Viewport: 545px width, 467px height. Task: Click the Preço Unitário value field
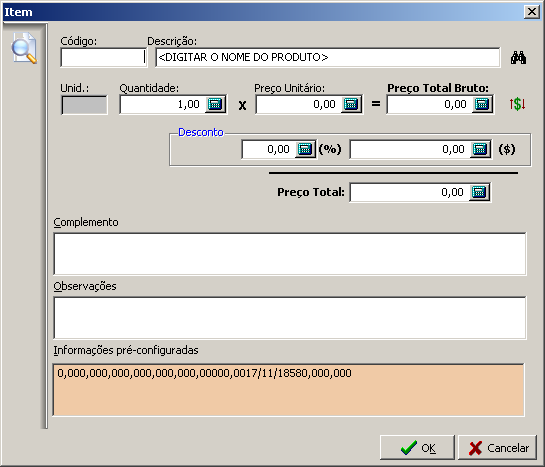299,104
